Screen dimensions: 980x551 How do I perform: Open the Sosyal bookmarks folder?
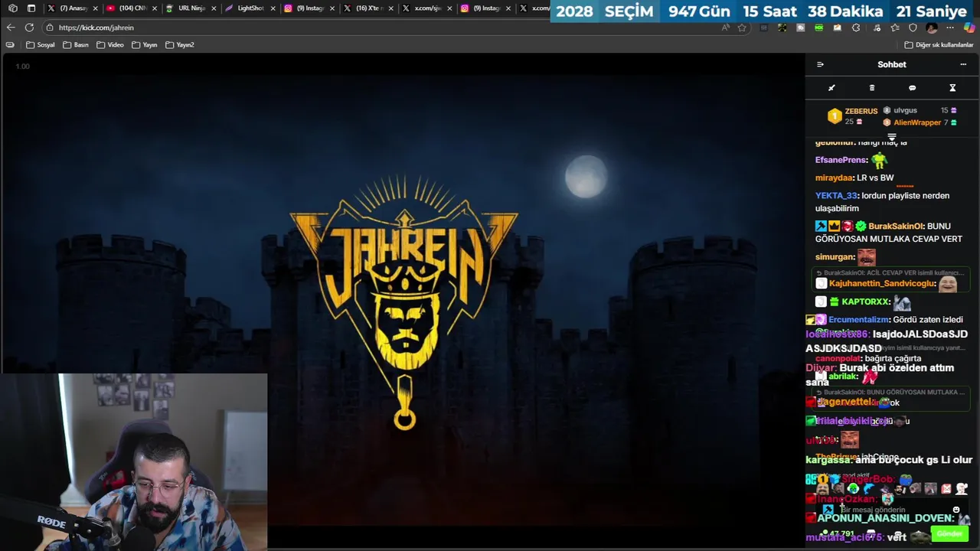[x=41, y=45]
